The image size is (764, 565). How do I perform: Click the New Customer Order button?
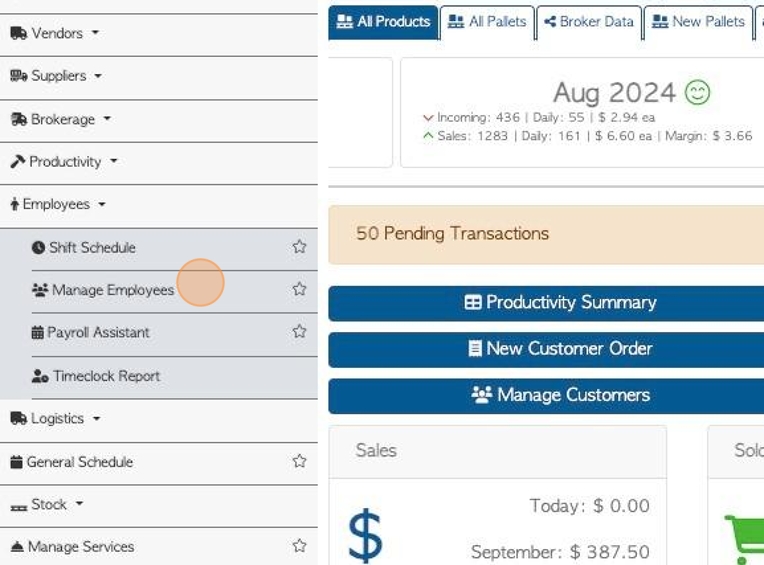(x=546, y=349)
